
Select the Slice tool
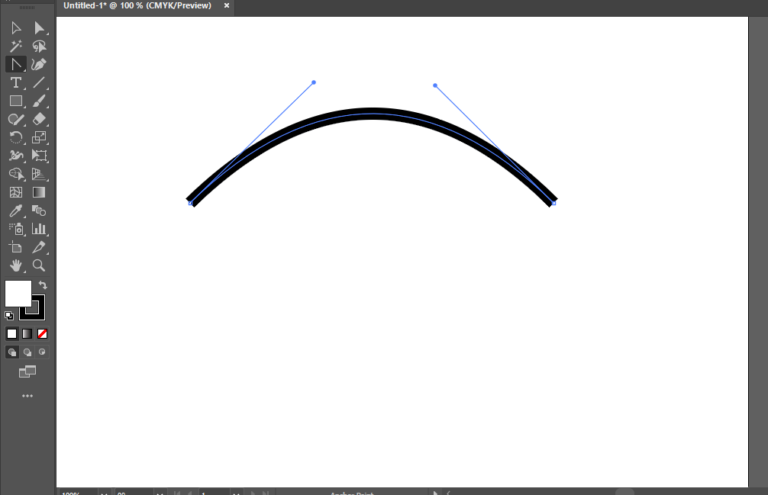click(39, 247)
